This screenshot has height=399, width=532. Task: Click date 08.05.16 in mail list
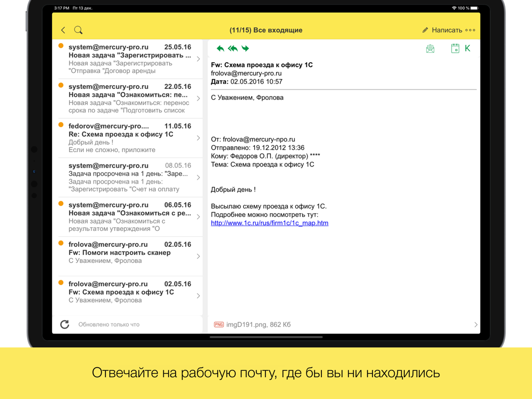[x=178, y=165]
